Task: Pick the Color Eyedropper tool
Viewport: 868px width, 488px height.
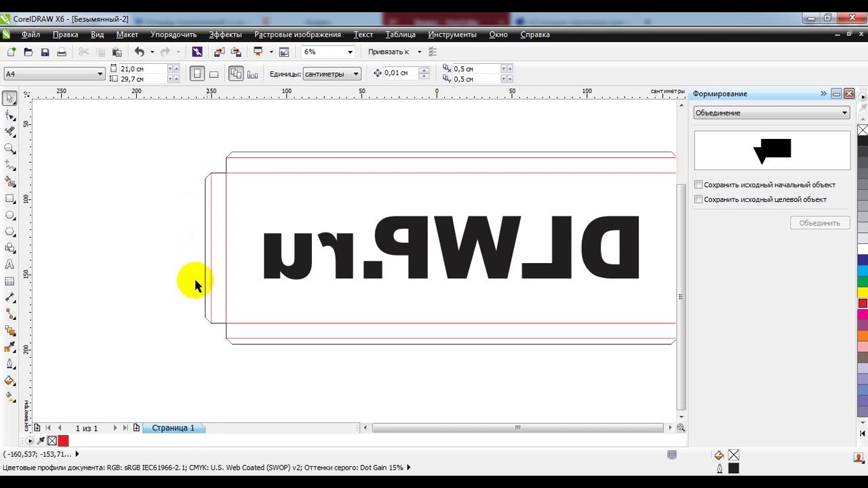Action: 9,347
